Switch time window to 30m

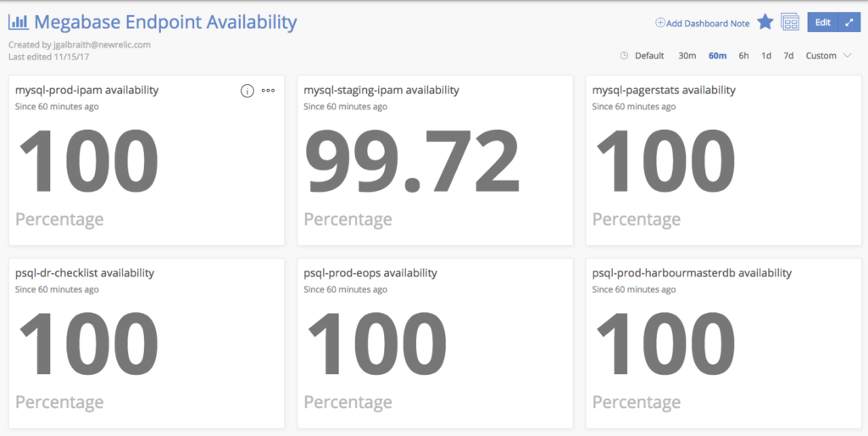coord(687,55)
